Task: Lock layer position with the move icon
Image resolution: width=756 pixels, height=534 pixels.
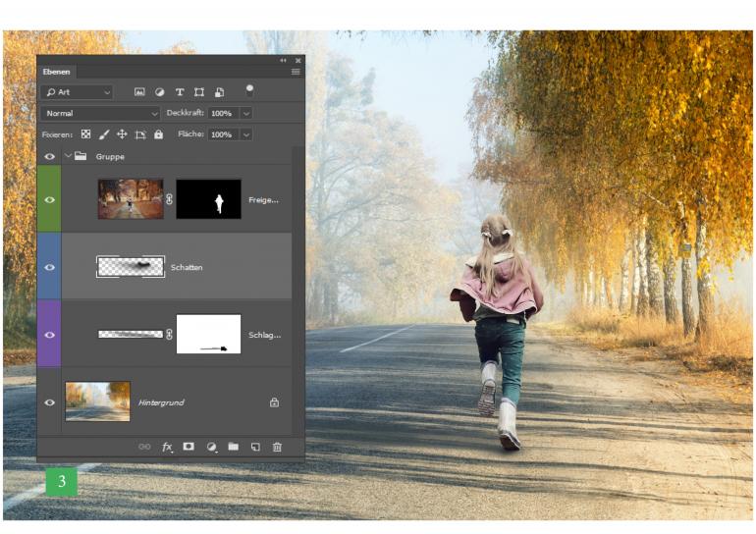Action: point(122,134)
